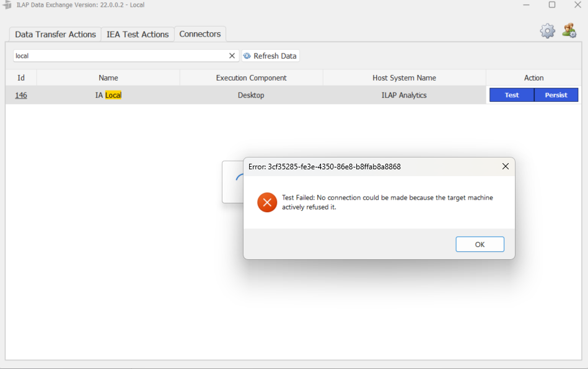Click the Host System Name column header

(404, 78)
